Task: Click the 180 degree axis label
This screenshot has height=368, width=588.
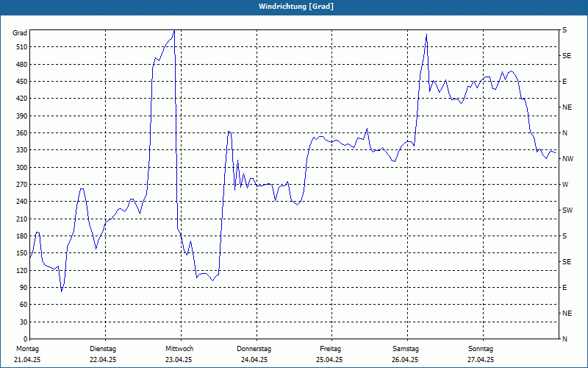Action: [x=22, y=236]
